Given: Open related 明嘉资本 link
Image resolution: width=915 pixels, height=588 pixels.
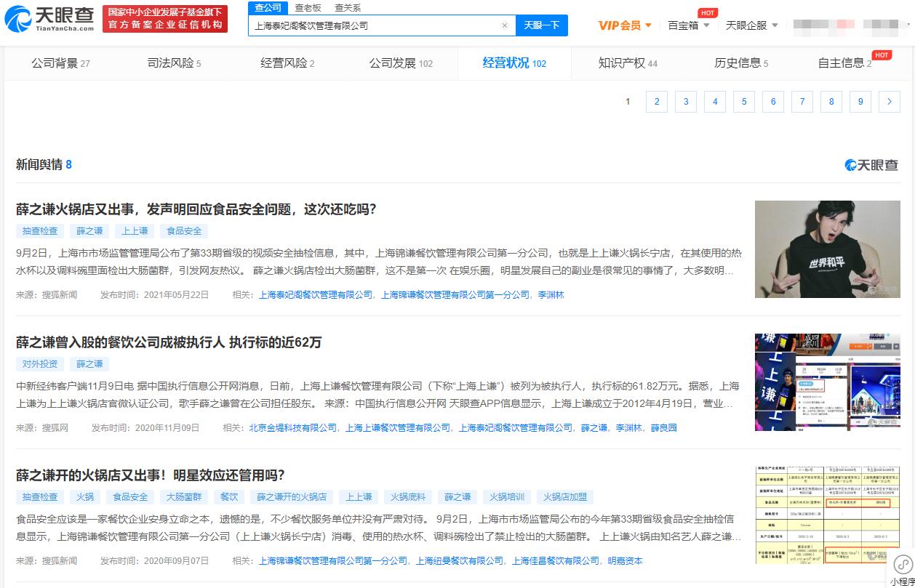Looking at the screenshot, I should tap(626, 561).
